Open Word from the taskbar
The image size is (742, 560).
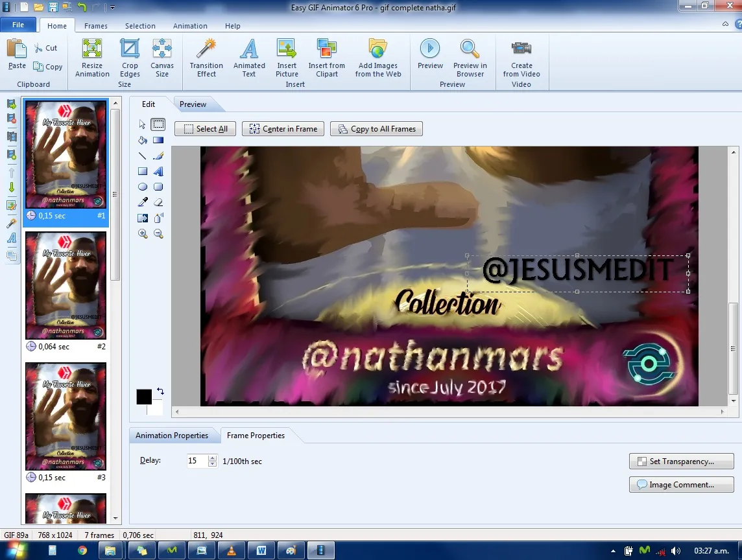[261, 550]
